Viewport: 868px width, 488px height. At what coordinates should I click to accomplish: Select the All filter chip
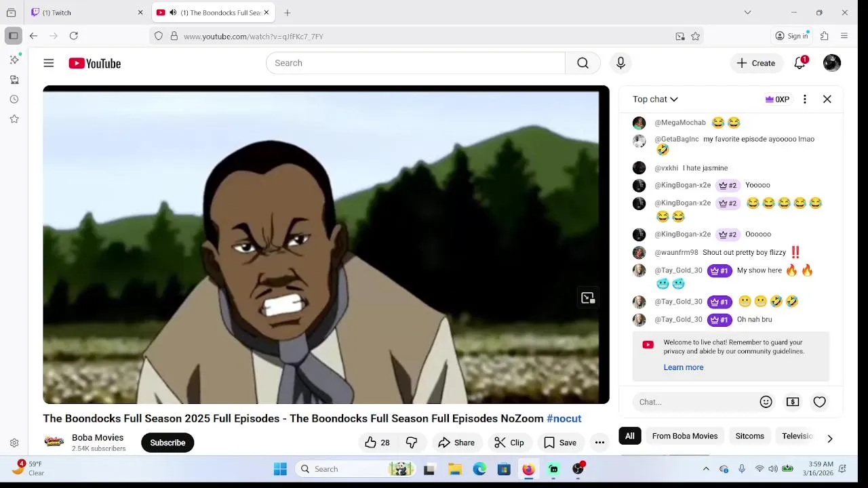(630, 436)
